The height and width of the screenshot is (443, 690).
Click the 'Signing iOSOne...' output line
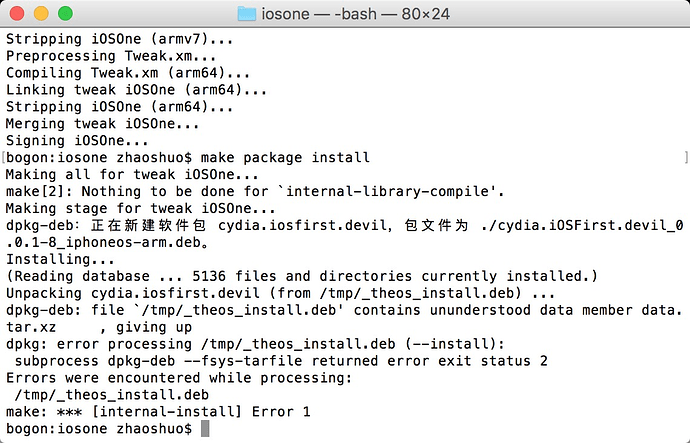[x=77, y=141]
